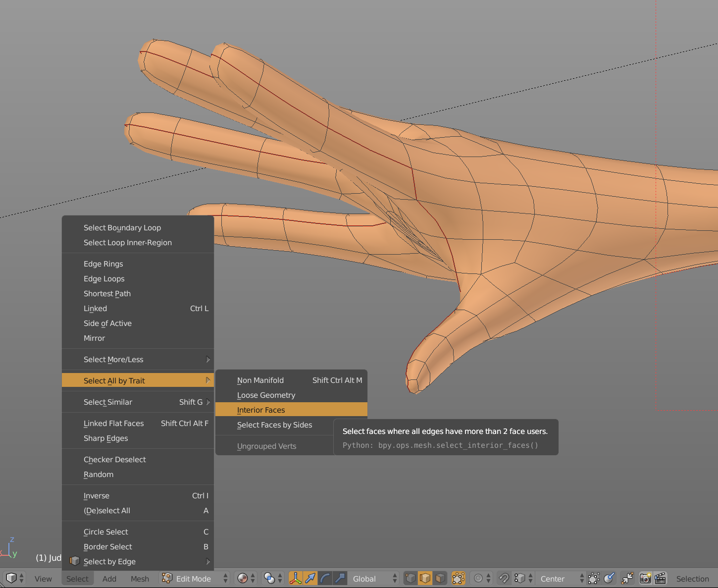Toggle snap magnet during transform
The width and height of the screenshot is (718, 588).
(504, 578)
